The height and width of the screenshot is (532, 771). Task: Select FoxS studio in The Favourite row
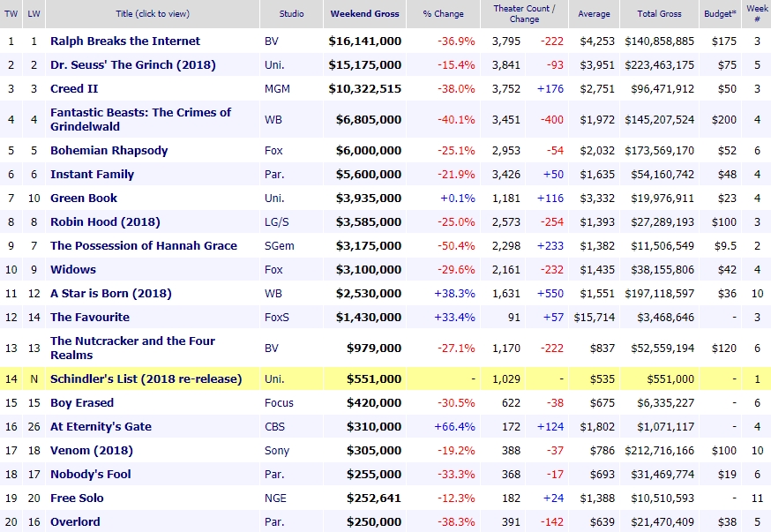coord(277,317)
